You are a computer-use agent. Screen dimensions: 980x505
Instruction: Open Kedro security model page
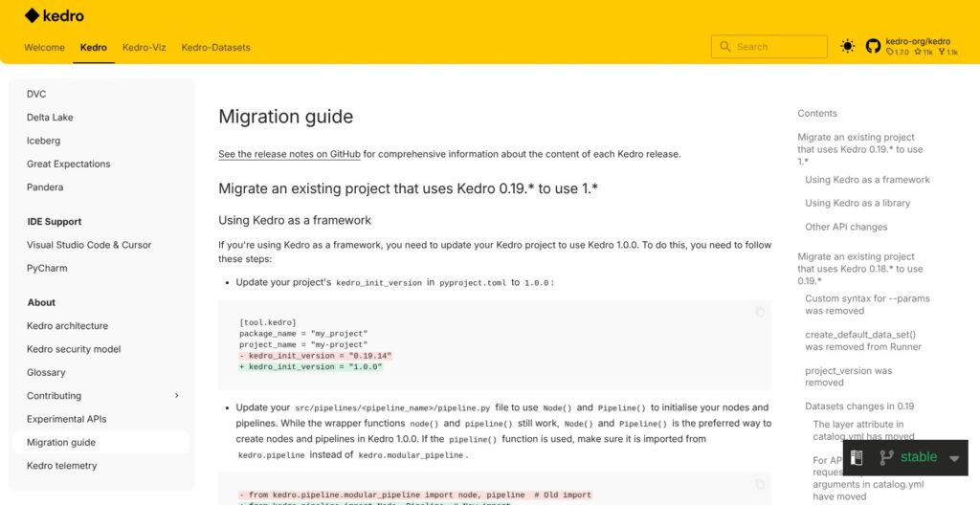click(x=74, y=349)
